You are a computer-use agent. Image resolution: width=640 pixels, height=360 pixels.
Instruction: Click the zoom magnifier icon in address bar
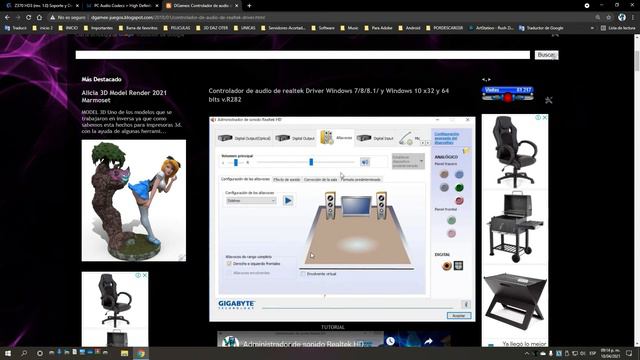pos(598,18)
